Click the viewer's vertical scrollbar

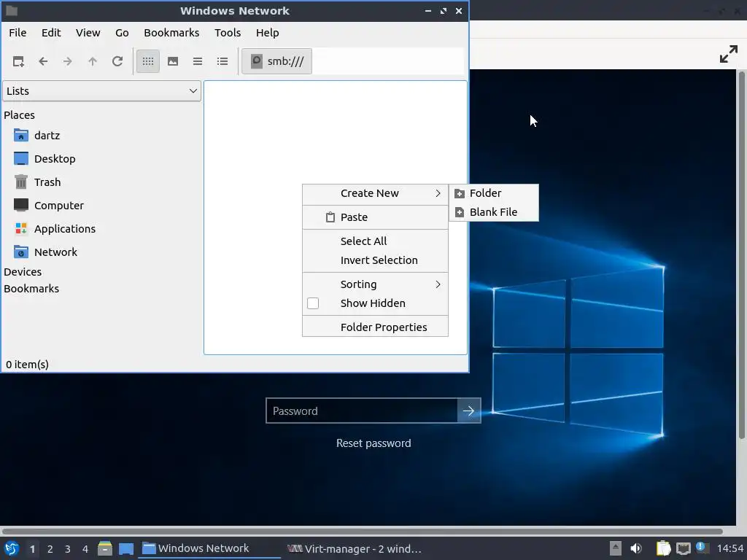point(741,254)
